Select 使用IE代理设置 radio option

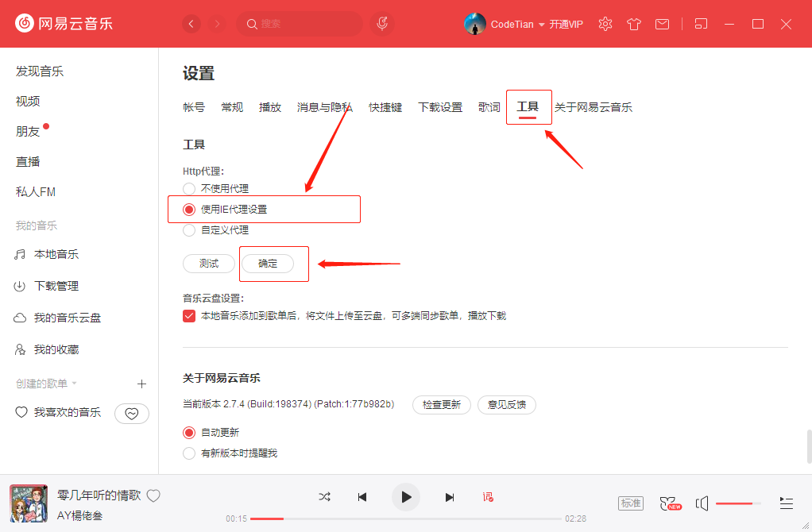click(x=189, y=210)
